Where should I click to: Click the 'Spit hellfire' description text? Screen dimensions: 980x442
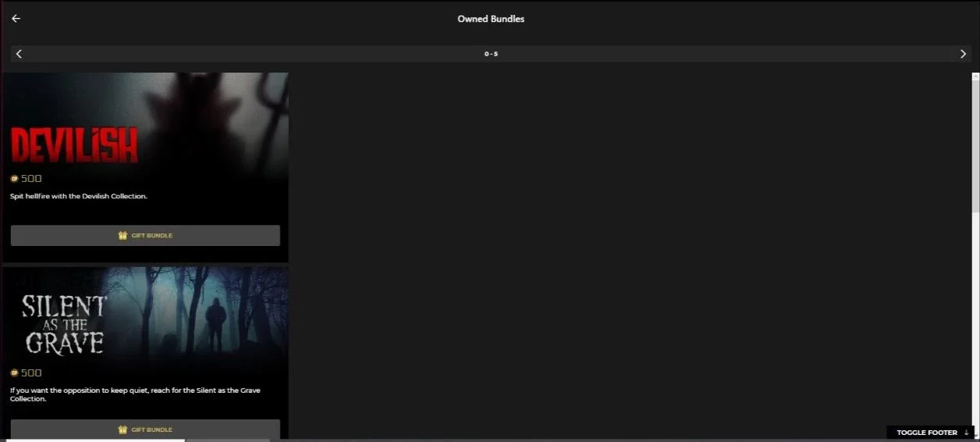pyautogui.click(x=79, y=196)
